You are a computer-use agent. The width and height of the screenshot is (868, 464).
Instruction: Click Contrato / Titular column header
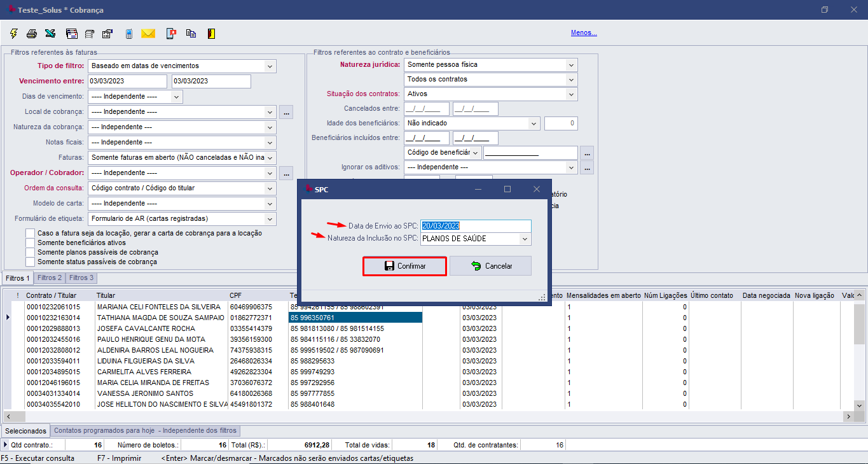[59, 295]
